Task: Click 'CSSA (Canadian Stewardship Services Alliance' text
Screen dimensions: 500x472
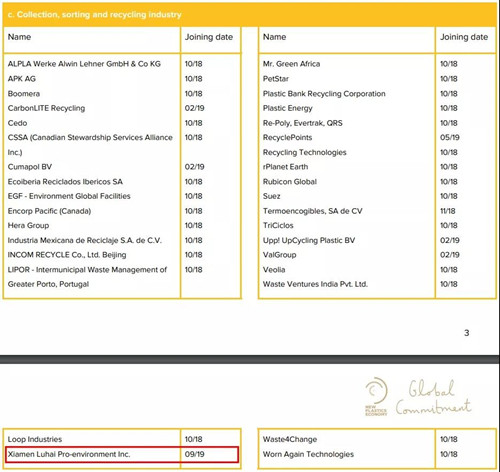Action: coord(90,138)
